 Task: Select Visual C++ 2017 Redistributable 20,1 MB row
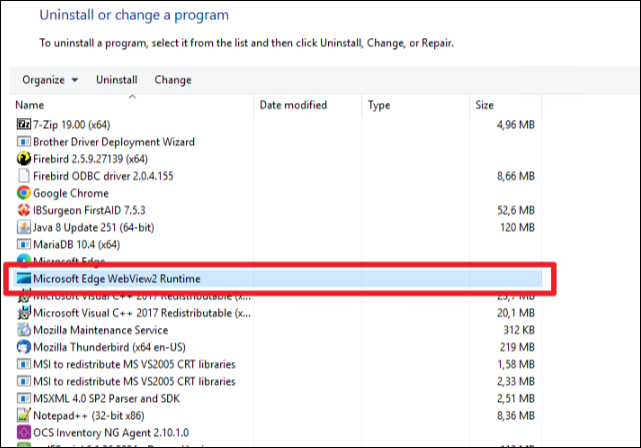pyautogui.click(x=277, y=313)
